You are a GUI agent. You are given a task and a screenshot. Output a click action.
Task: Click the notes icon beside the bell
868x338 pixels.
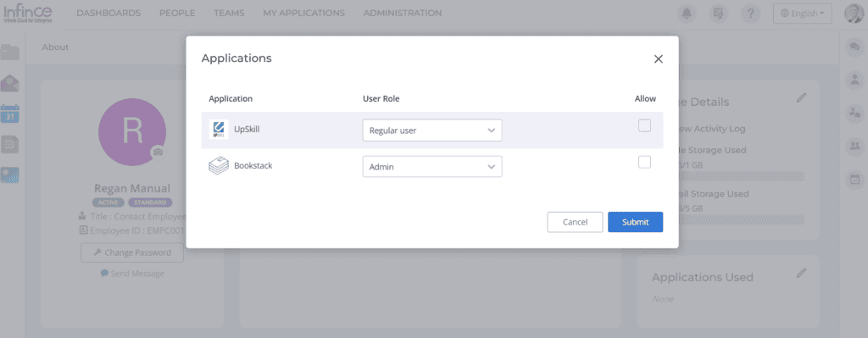click(x=719, y=14)
